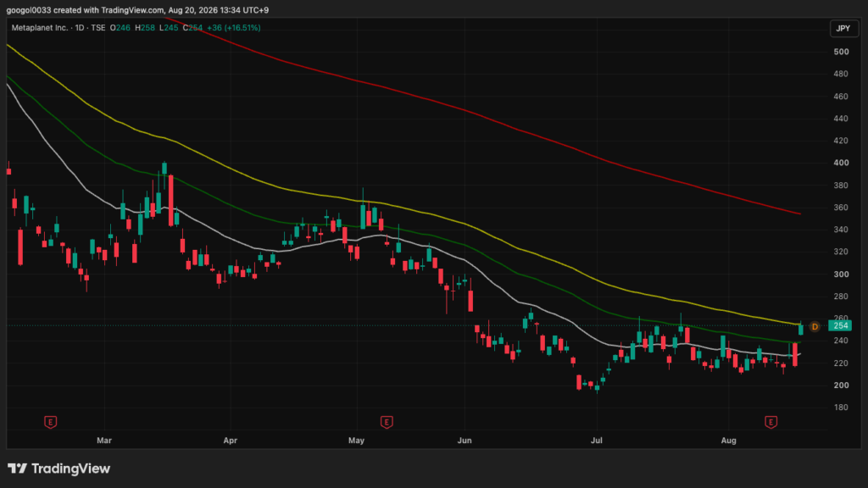Click the 254 current price label
The width and height of the screenshot is (868, 488).
point(841,325)
